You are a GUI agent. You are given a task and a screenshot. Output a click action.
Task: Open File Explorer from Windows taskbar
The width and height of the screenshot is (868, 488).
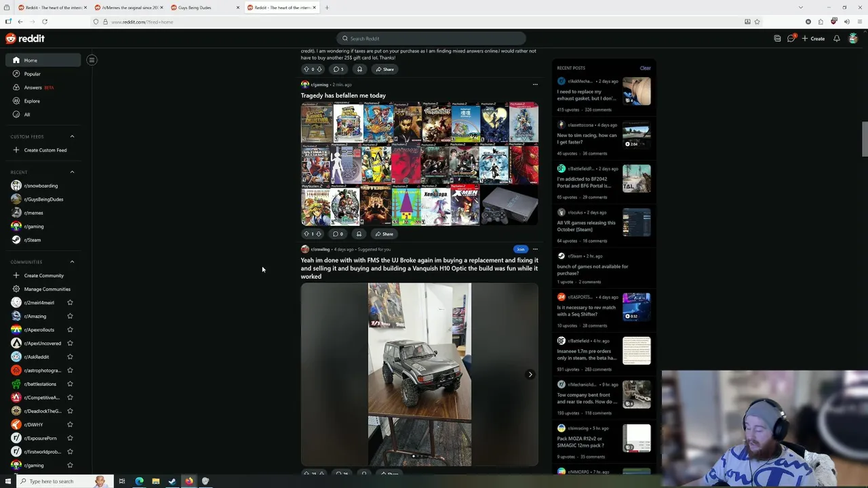point(155,481)
